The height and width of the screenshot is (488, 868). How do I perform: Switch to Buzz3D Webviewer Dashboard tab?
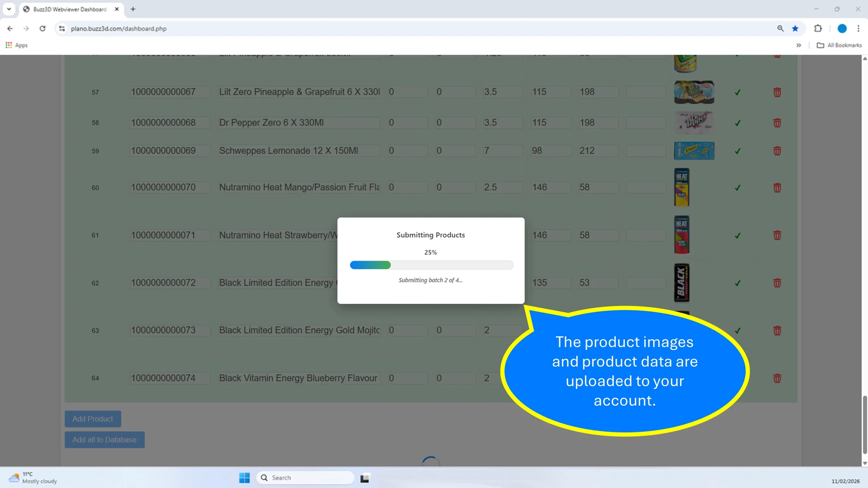[69, 9]
